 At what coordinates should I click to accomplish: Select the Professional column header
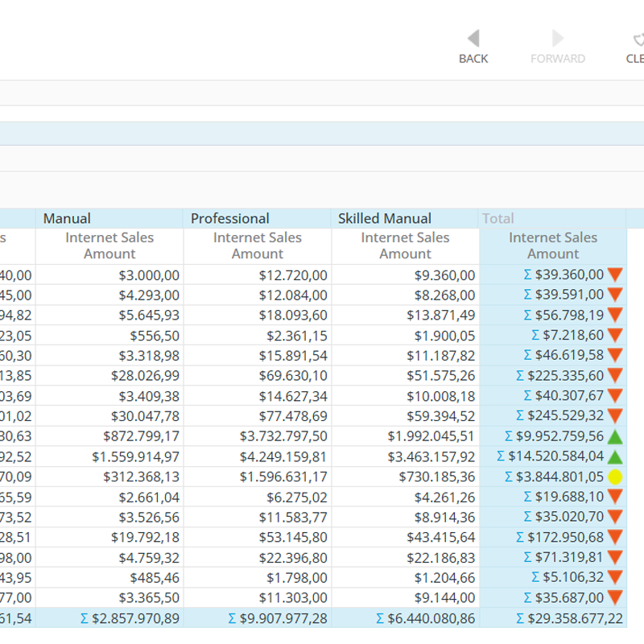point(257,218)
